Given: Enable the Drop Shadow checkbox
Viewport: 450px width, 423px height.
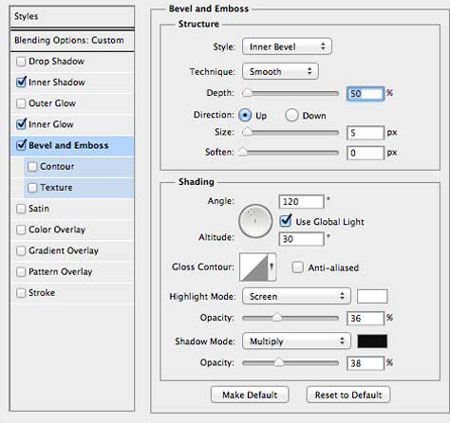Looking at the screenshot, I should (x=21, y=61).
